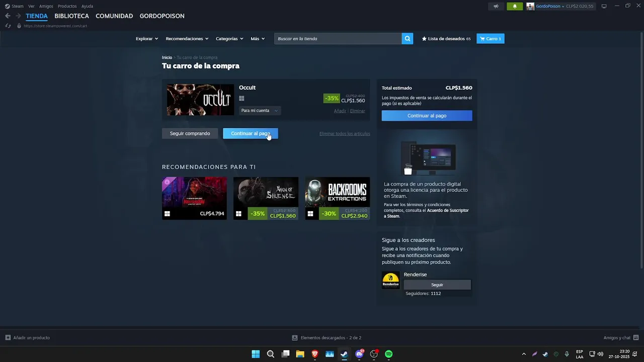Open Spotify from the taskbar
The image size is (644, 362).
pyautogui.click(x=388, y=354)
